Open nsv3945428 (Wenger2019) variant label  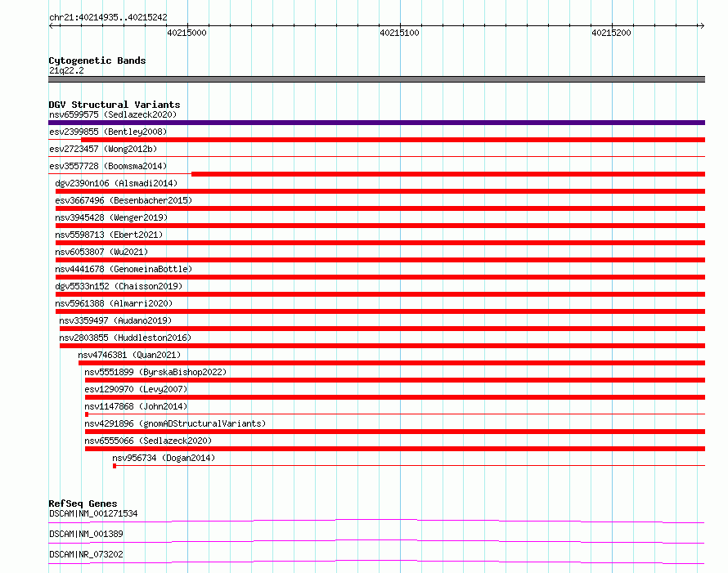(x=111, y=217)
